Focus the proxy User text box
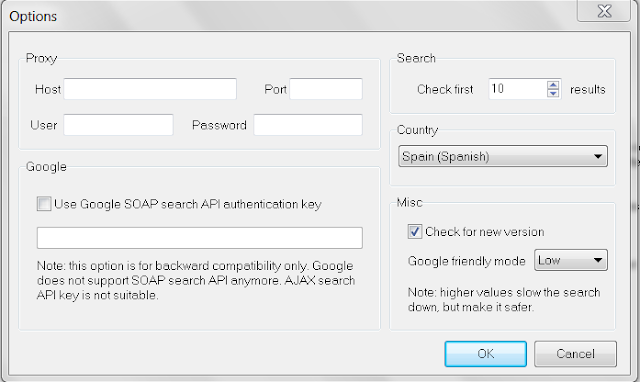 coord(118,125)
